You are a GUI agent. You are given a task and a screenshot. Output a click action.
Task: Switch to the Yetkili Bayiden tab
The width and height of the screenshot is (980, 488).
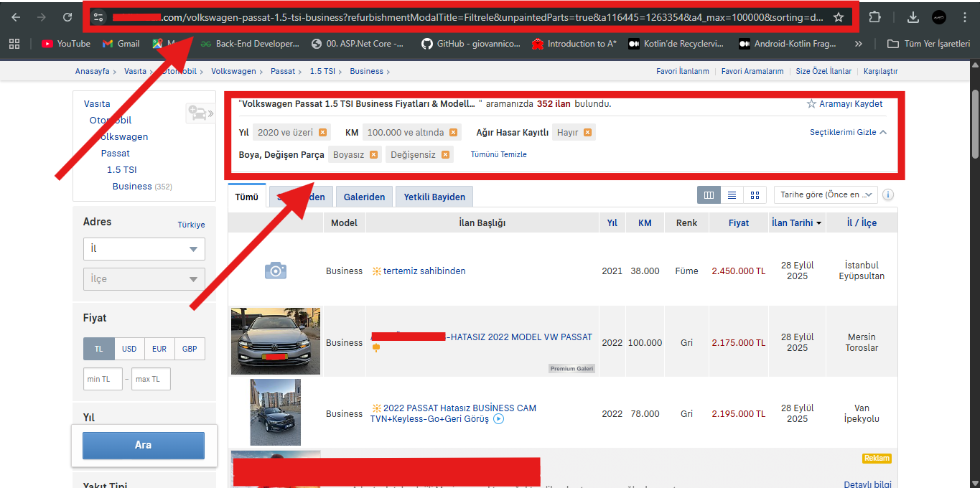click(x=434, y=197)
